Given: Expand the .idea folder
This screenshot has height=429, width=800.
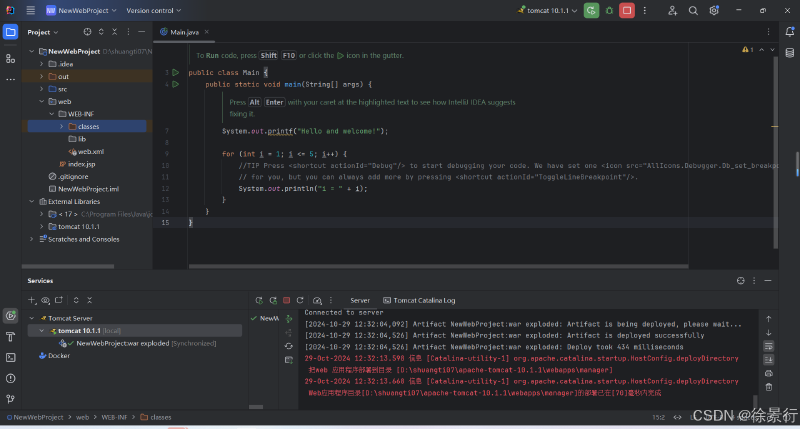Looking at the screenshot, I should pos(42,64).
